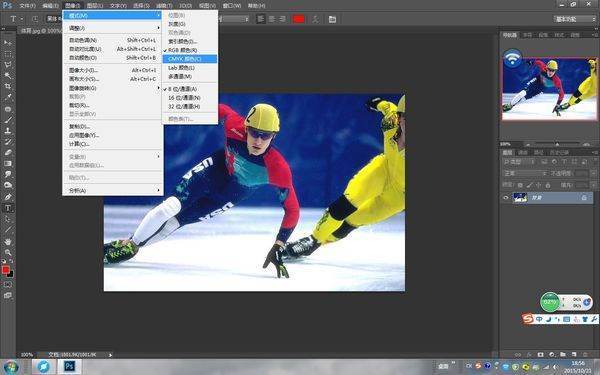Click the text color red swatch in options bar

pyautogui.click(x=298, y=19)
